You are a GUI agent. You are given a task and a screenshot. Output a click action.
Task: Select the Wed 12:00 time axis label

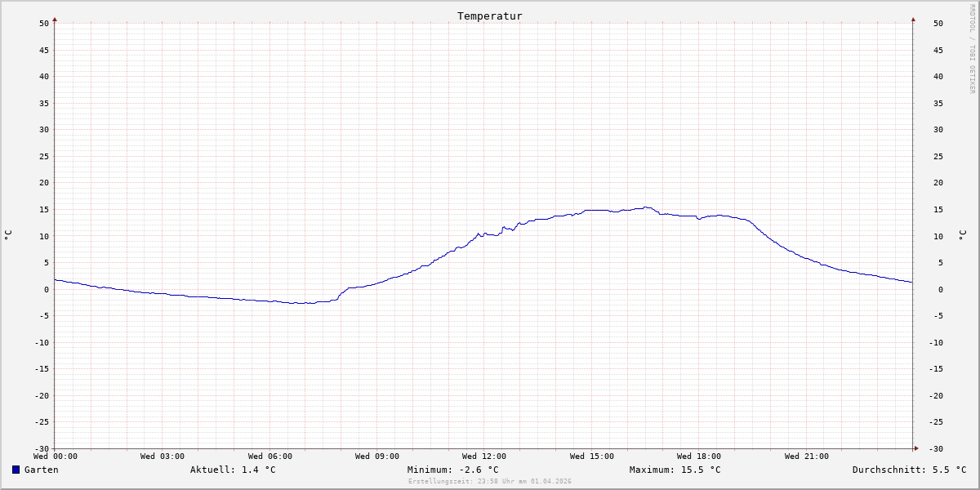point(484,457)
